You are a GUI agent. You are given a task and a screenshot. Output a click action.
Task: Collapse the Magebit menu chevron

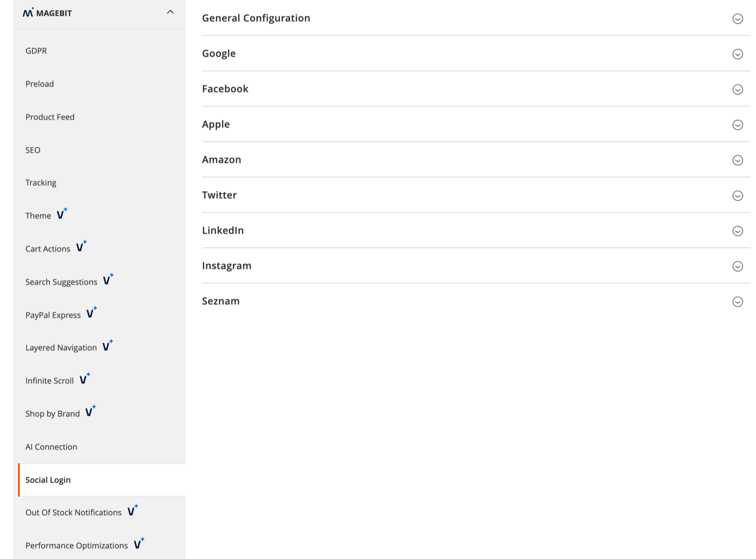coord(171,12)
